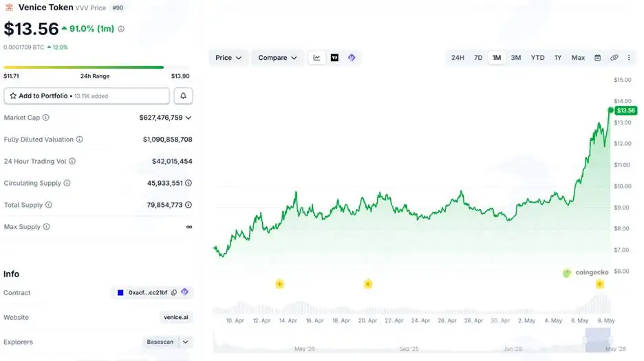The width and height of the screenshot is (644, 361).
Task: Click the chart range navigator handle
Action: (598, 340)
